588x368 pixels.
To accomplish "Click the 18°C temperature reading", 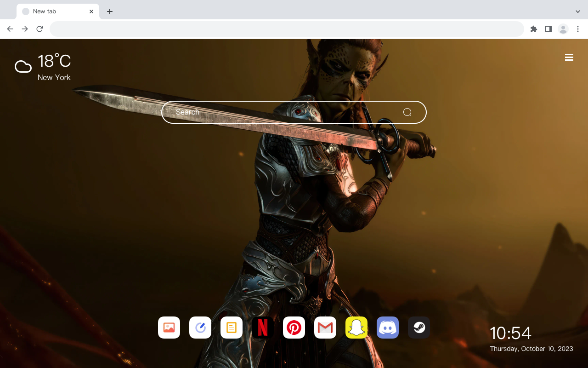I will click(x=54, y=61).
